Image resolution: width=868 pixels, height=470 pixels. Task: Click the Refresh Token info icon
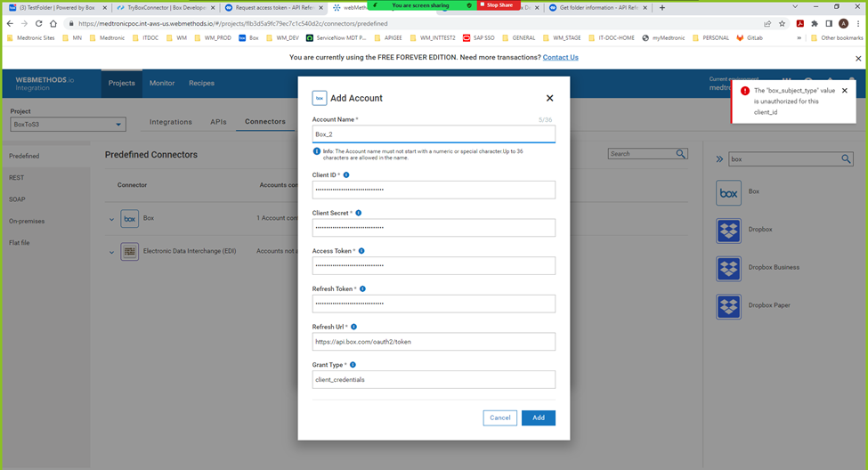pyautogui.click(x=362, y=289)
